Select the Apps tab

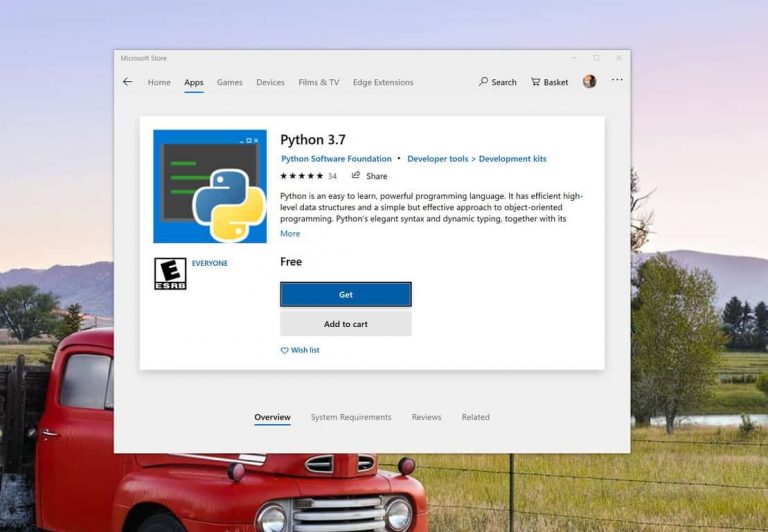coord(194,82)
